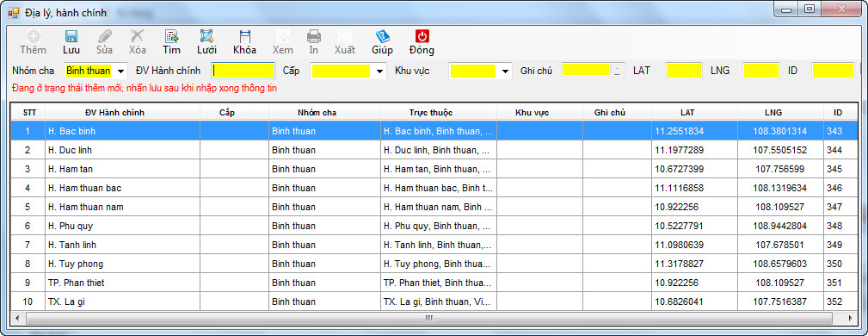
Task: Click LNG value 107.678501
Action: coord(780,245)
